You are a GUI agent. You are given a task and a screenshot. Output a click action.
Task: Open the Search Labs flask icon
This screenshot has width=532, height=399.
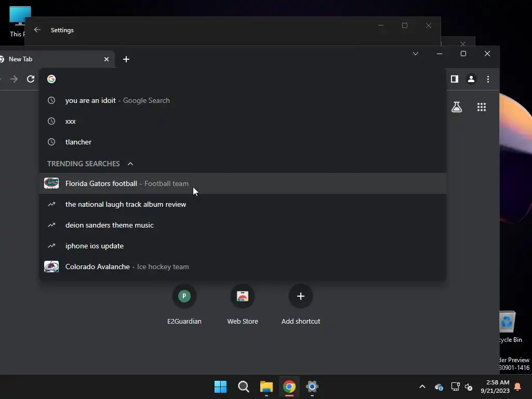pyautogui.click(x=456, y=107)
